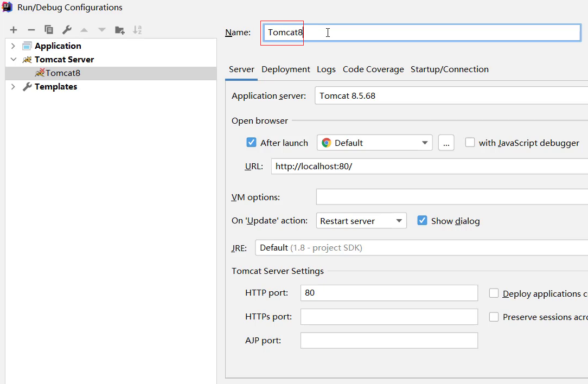588x384 pixels.
Task: Remove the selected configuration
Action: 31,30
